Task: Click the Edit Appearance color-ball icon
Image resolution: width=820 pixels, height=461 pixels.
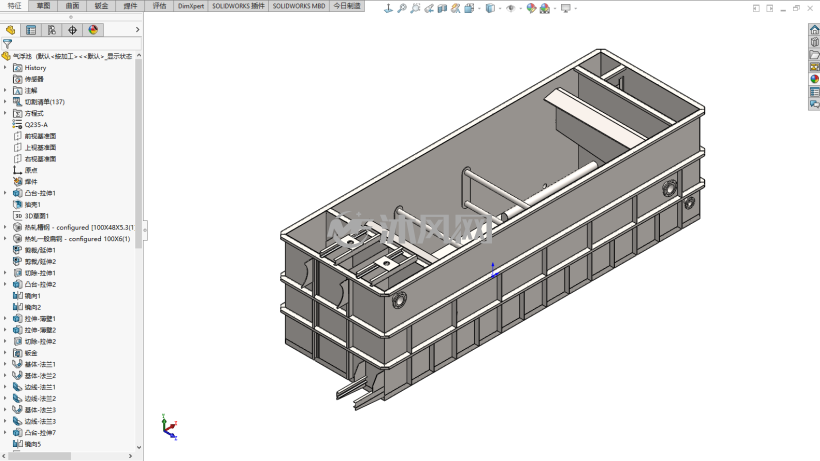Action: 531,8
